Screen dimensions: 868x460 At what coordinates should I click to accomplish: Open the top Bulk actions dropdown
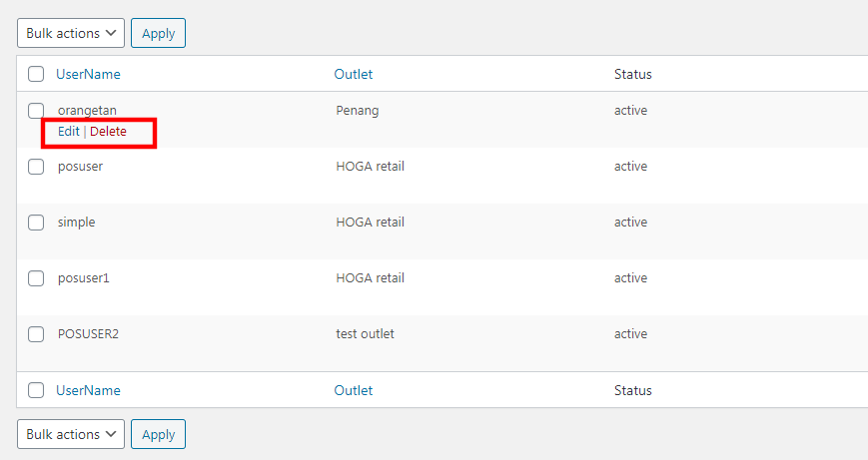coord(71,33)
